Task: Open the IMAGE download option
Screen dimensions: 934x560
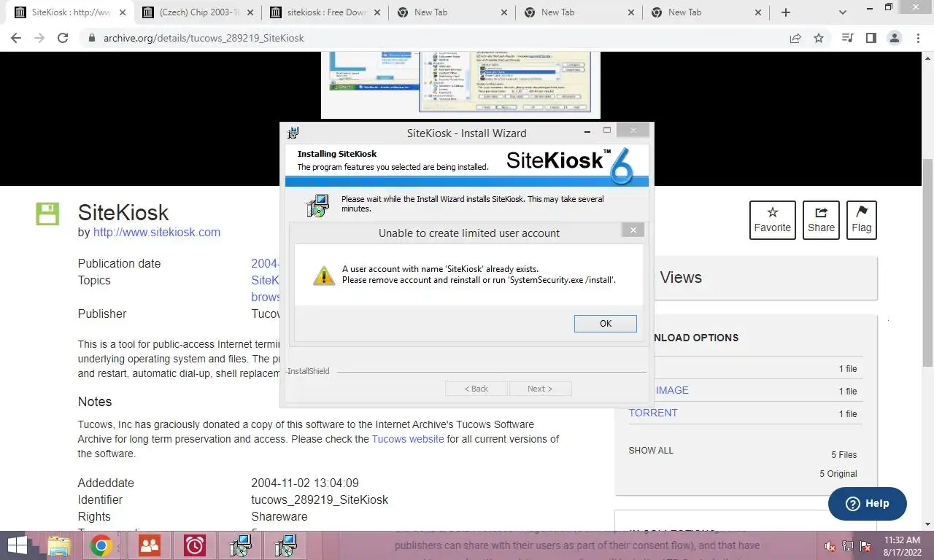Action: point(672,390)
